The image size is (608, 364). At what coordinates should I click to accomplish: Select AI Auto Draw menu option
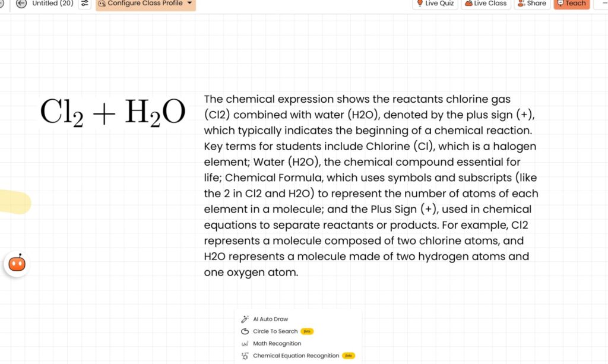tap(270, 319)
